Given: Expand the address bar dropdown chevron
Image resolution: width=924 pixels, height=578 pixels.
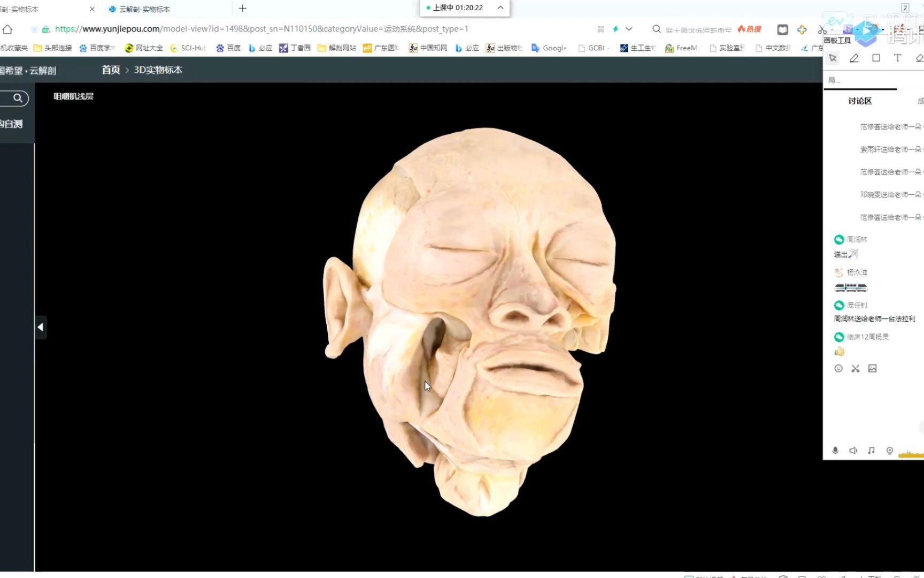Looking at the screenshot, I should tap(629, 29).
